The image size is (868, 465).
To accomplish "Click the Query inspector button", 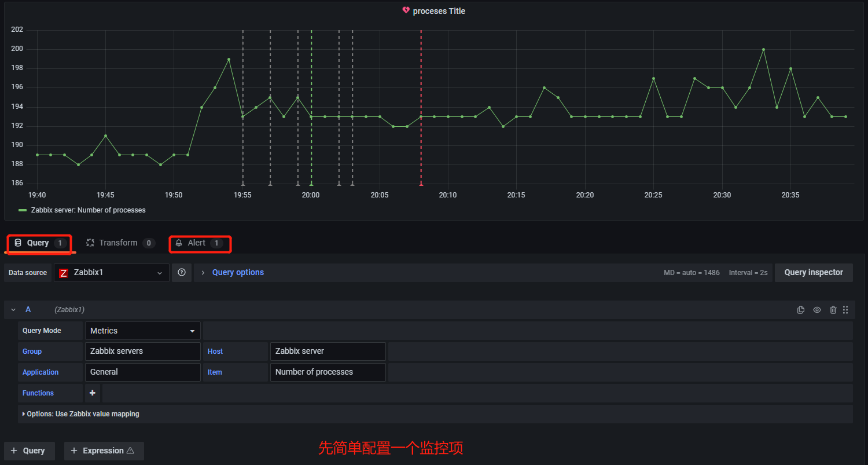I will (x=814, y=272).
